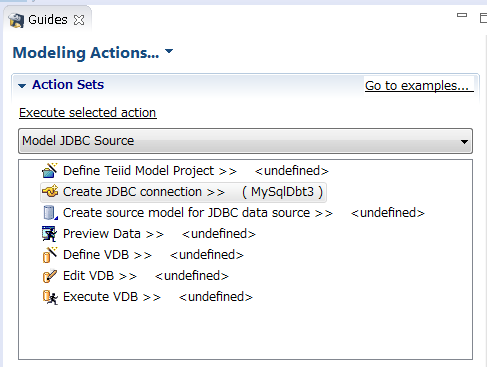
Task: Click the Define Teiid Model Project icon
Action: (50, 170)
